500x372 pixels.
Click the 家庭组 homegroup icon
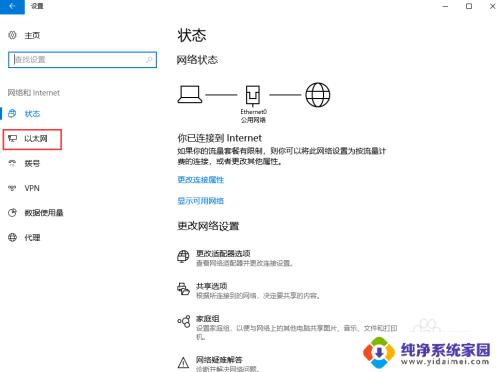[x=184, y=321]
